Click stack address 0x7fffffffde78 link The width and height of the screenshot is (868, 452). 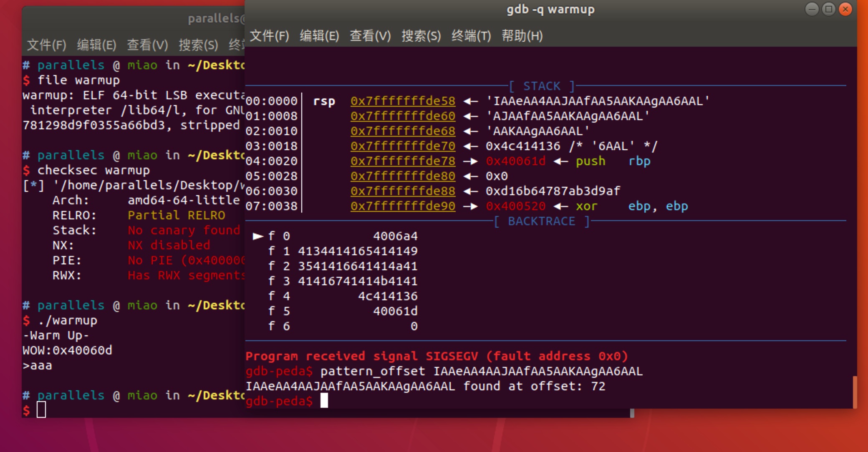[403, 161]
